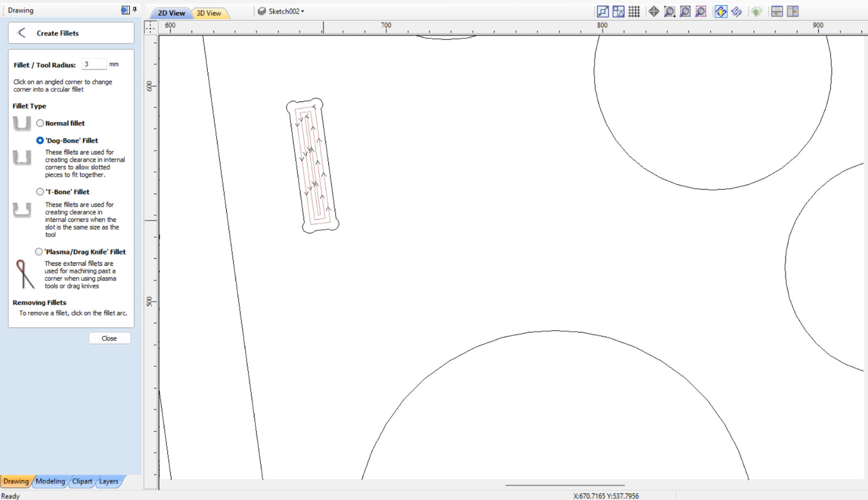The width and height of the screenshot is (868, 500).
Task: Click the ruler origin corner icon
Action: coord(150,27)
